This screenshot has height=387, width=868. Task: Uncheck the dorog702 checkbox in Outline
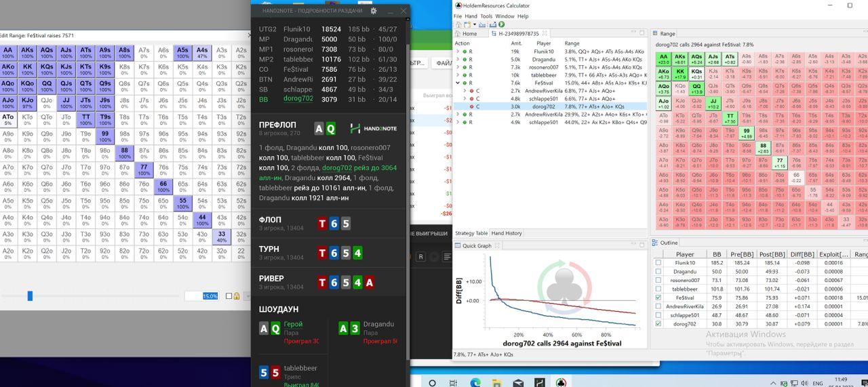[658, 324]
